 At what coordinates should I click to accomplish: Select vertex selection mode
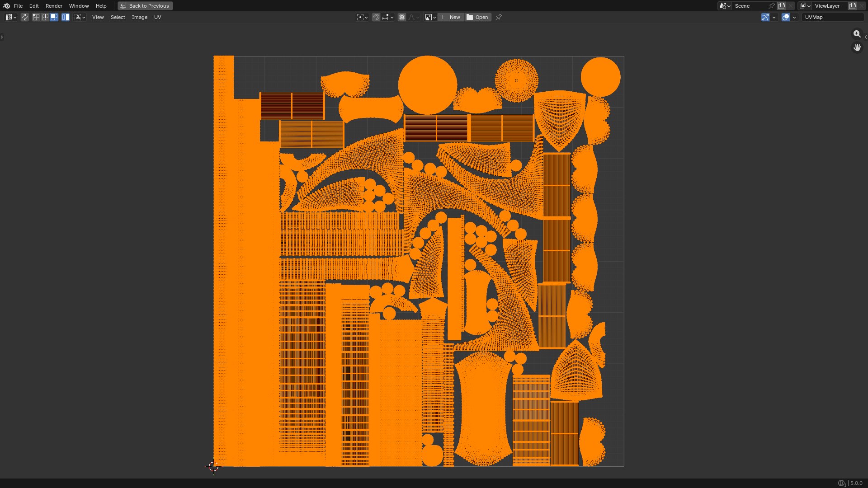click(x=36, y=17)
